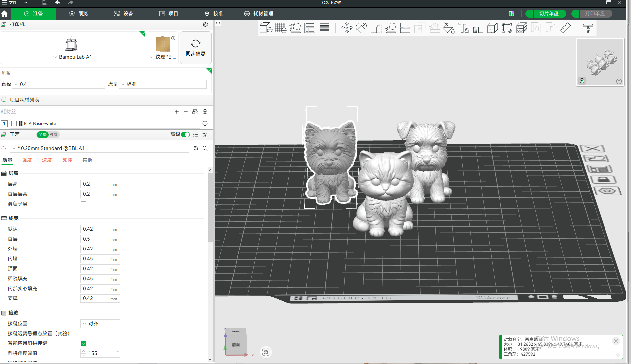Click the undo arrow in title bar
This screenshot has width=631, height=364.
tap(58, 3)
